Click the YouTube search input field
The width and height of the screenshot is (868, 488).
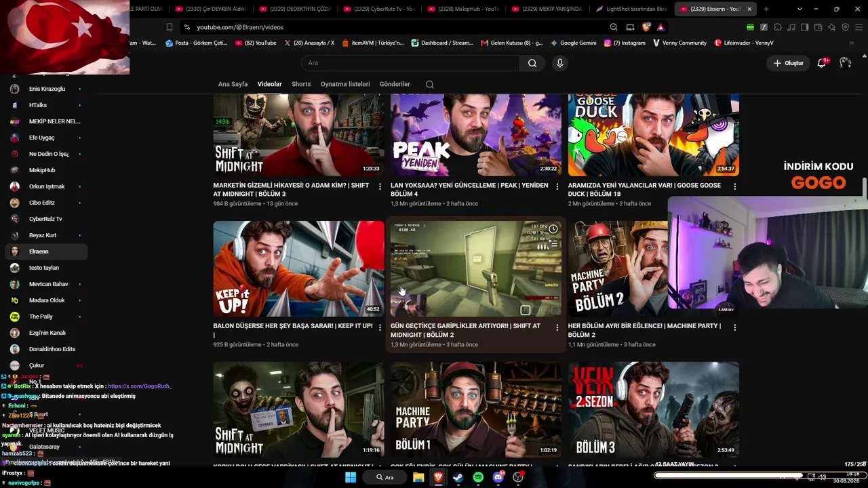410,63
